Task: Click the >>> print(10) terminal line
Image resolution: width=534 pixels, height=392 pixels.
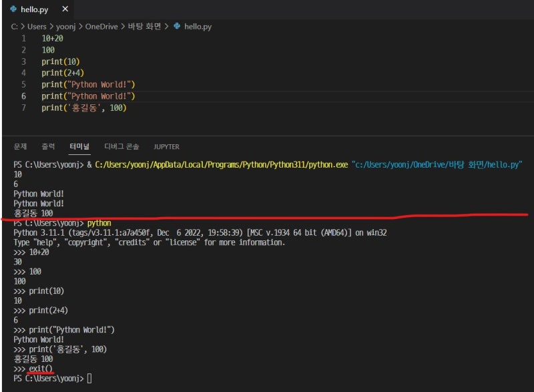Action: [39, 291]
